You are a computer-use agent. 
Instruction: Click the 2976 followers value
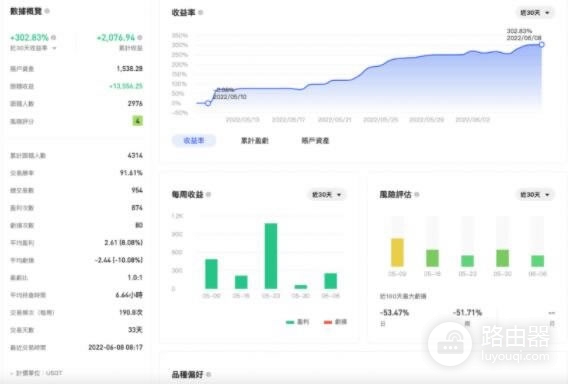(x=135, y=104)
